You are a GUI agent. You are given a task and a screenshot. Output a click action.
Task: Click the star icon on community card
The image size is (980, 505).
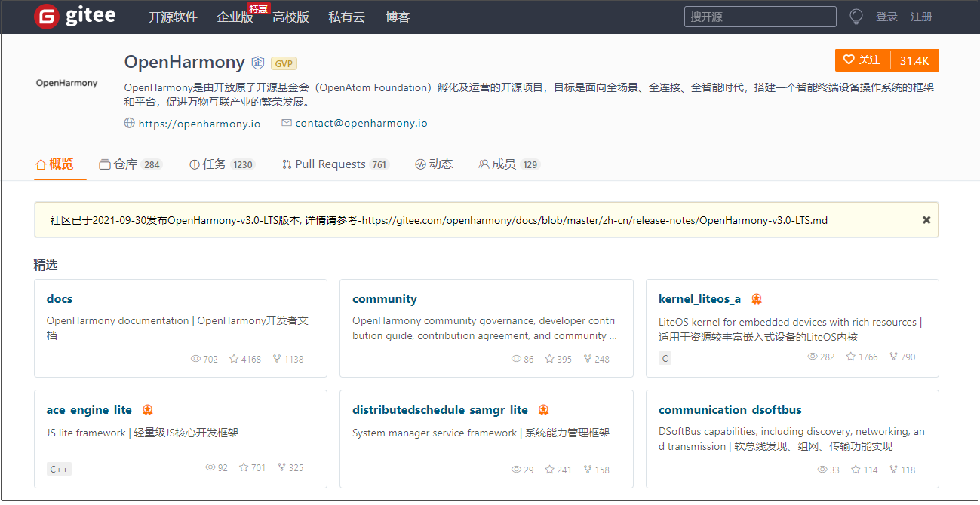(x=549, y=359)
